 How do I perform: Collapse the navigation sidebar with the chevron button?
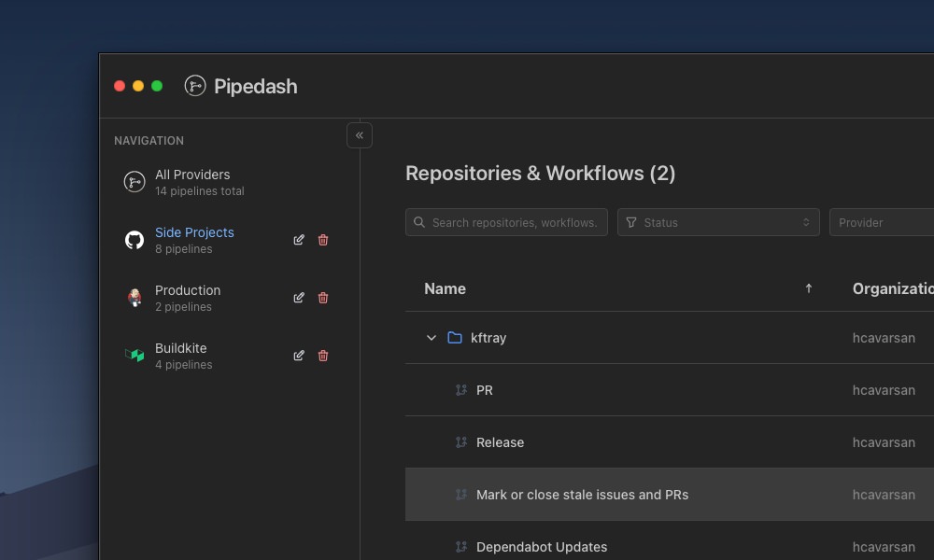point(360,135)
